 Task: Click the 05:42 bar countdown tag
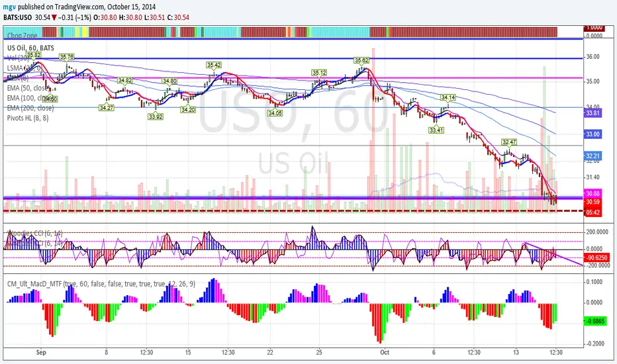[x=593, y=212]
